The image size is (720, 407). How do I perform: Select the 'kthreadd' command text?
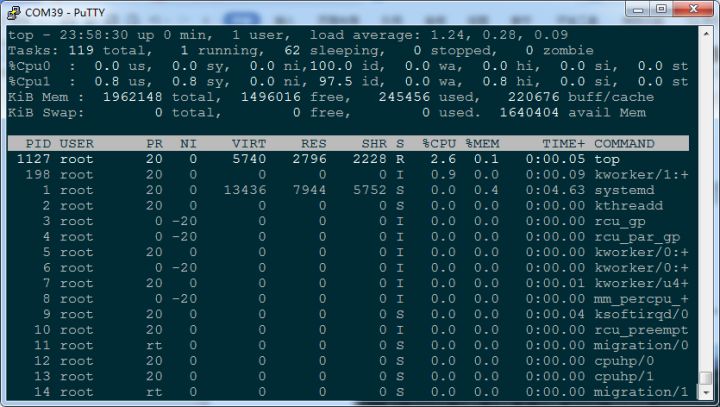click(x=629, y=206)
